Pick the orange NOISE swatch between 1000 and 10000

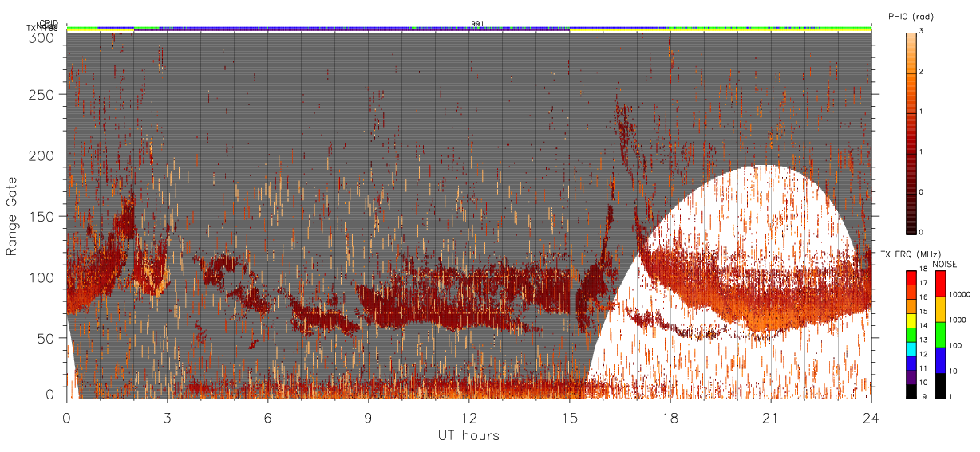point(941,309)
